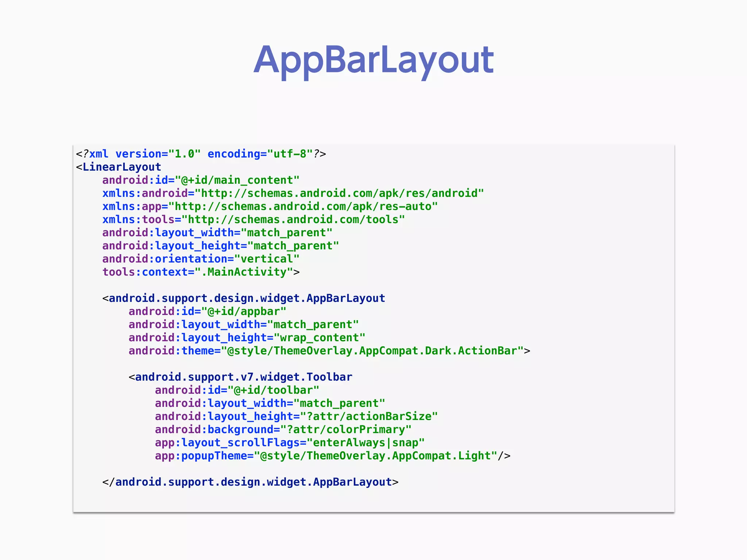747x560 pixels.
Task: Click the enterAlways|snap scrollFlags value
Action: (x=365, y=443)
